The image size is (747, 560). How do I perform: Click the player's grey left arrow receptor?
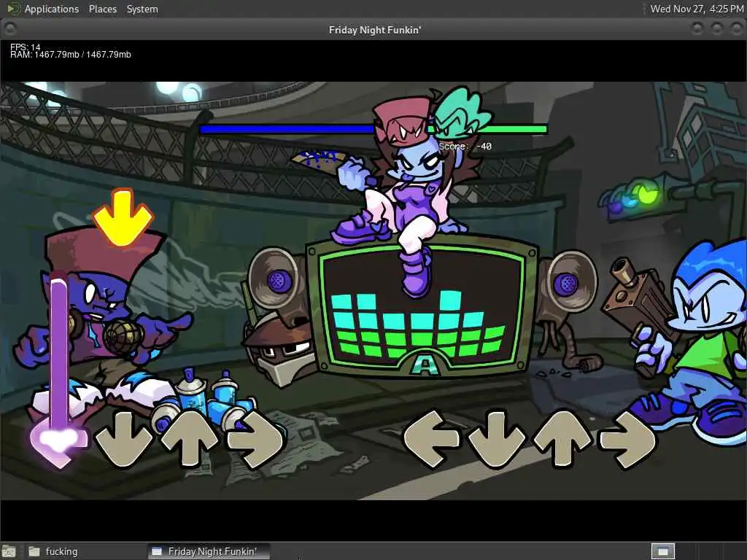point(432,439)
